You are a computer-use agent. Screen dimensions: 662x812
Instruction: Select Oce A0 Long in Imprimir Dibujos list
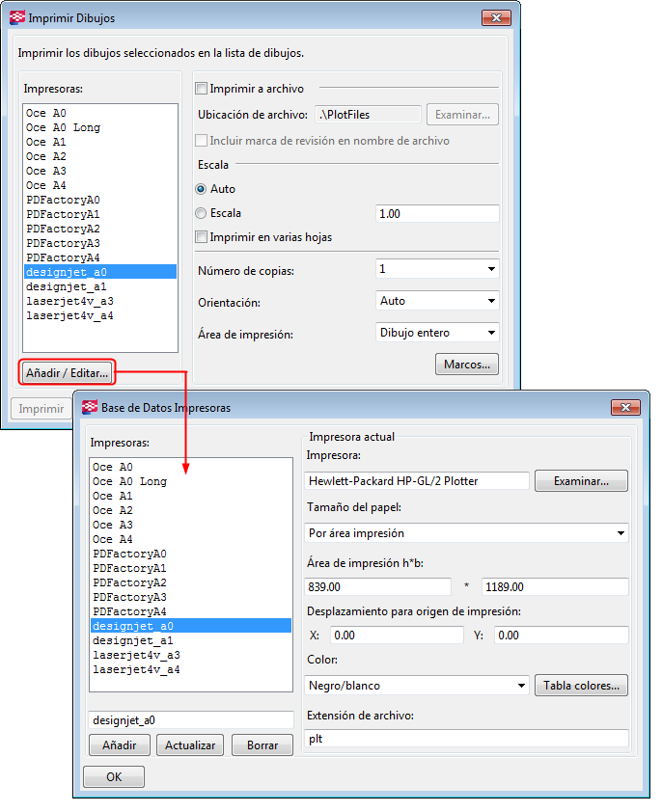100,127
